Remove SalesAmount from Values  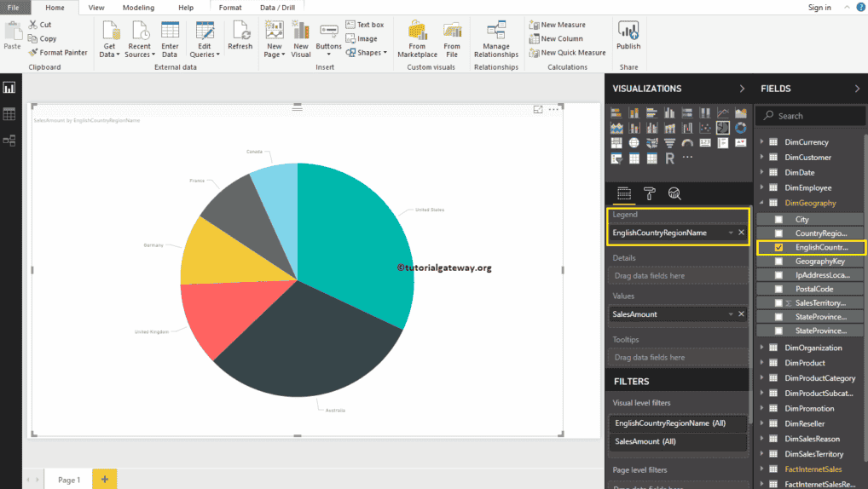point(741,314)
